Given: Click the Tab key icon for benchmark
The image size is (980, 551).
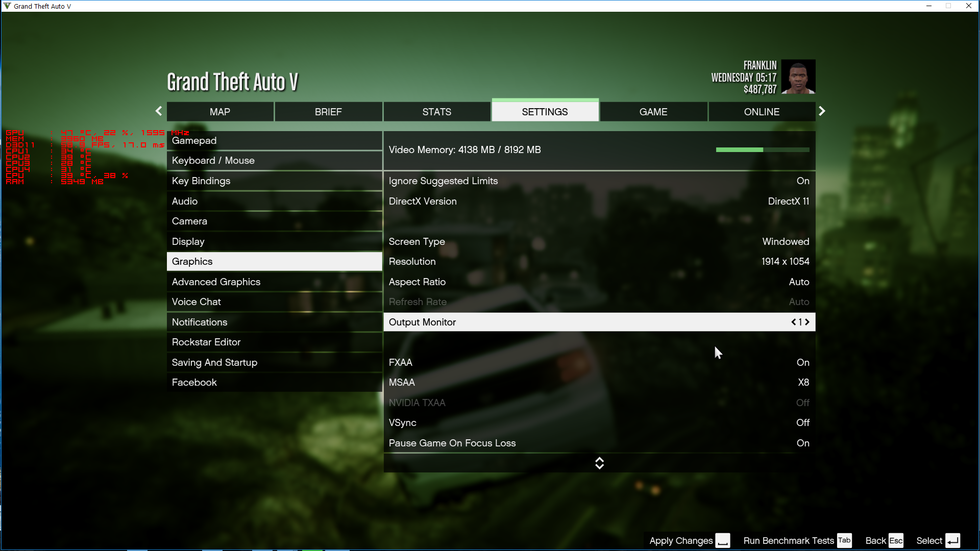Looking at the screenshot, I should tap(844, 541).
